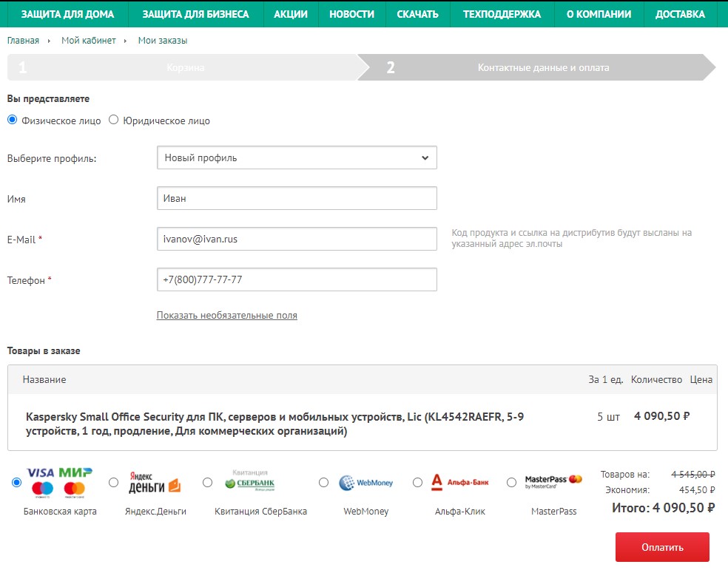Image resolution: width=728 pixels, height=570 pixels.
Task: Click the Альфа-Клик label text
Action: click(x=460, y=511)
